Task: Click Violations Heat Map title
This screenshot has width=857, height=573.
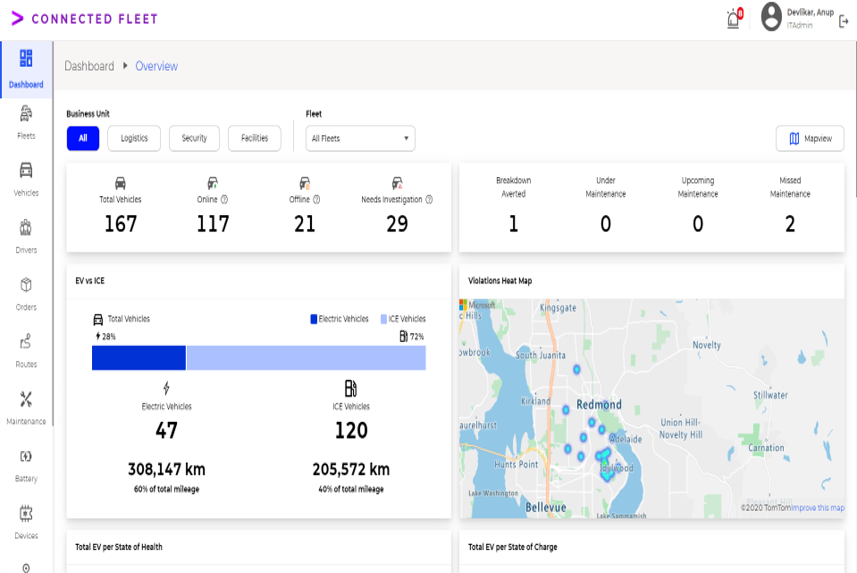Action: pyautogui.click(x=500, y=280)
